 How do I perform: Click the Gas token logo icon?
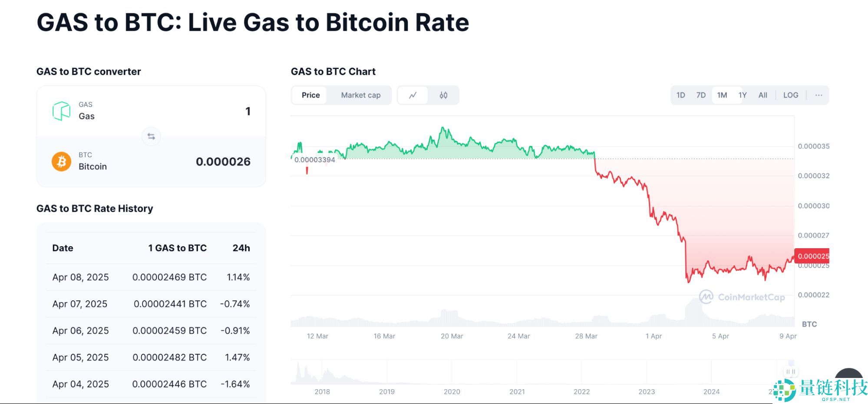61,111
